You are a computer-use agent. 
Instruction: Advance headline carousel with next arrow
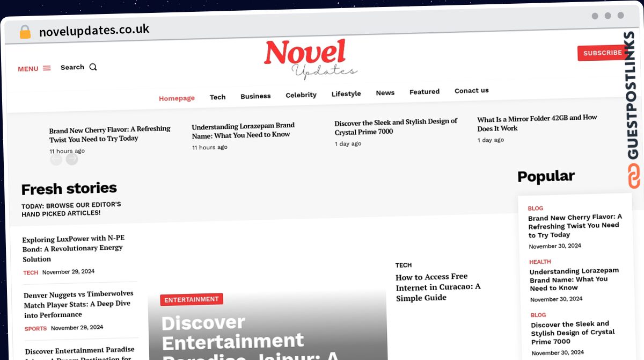pyautogui.click(x=72, y=159)
